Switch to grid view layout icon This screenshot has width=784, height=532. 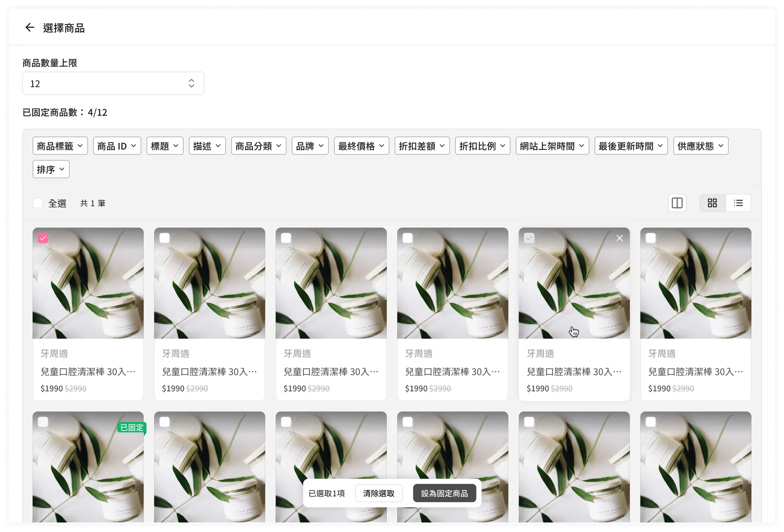coord(712,203)
